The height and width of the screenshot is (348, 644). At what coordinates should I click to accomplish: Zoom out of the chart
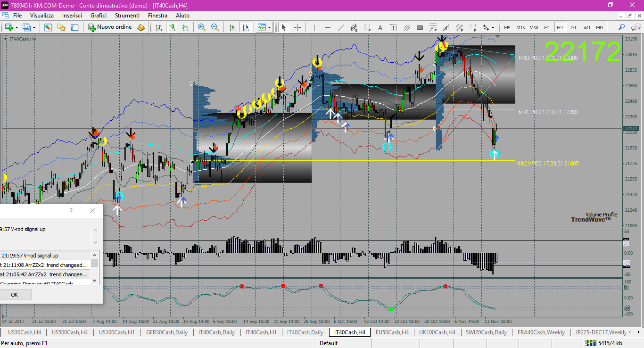215,27
